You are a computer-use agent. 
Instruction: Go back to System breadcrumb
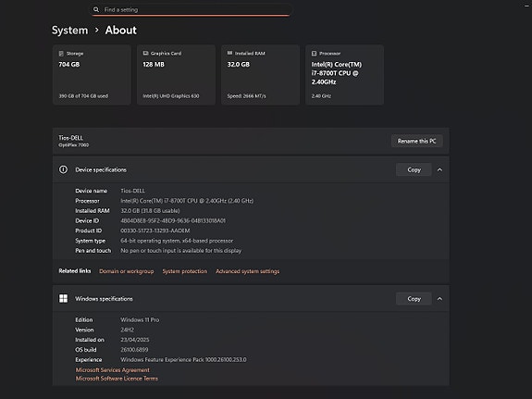point(70,31)
